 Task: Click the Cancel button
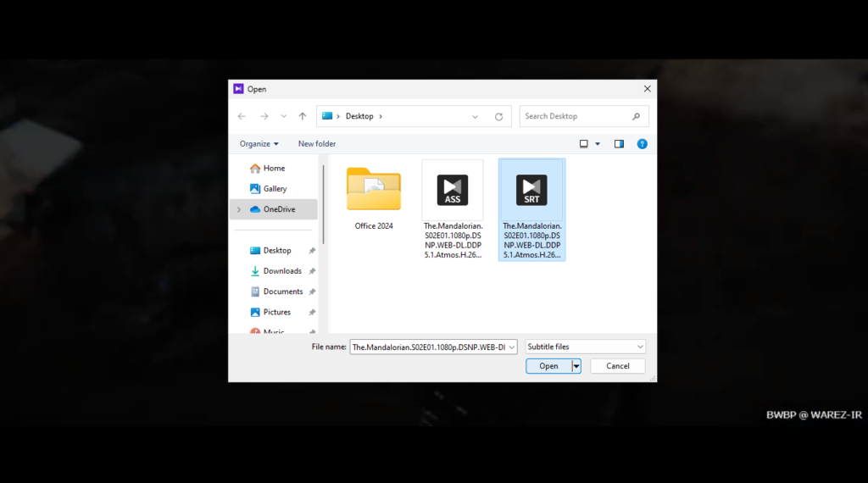(x=617, y=366)
